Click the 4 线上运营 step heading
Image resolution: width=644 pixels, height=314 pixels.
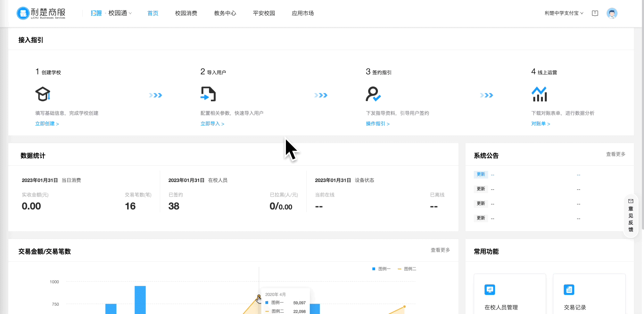tap(544, 72)
